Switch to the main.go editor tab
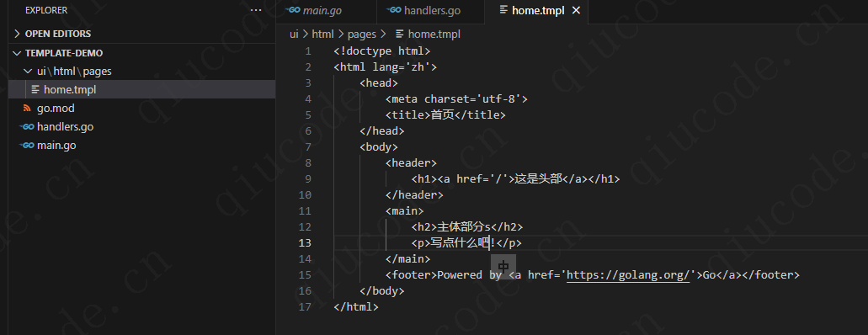 (x=326, y=10)
